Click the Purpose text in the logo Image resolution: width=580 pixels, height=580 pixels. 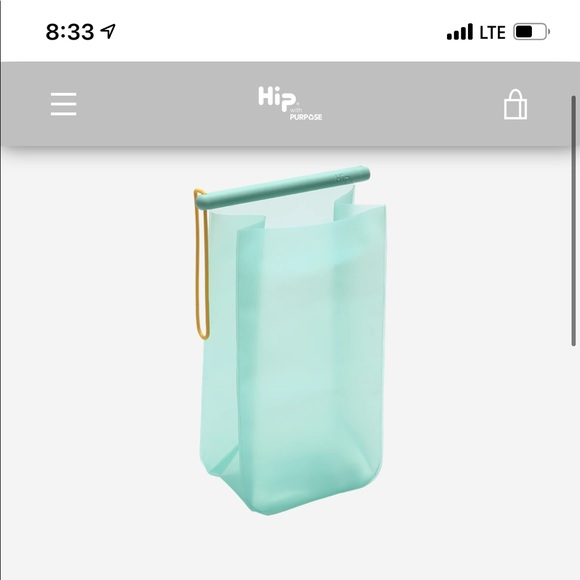point(306,117)
